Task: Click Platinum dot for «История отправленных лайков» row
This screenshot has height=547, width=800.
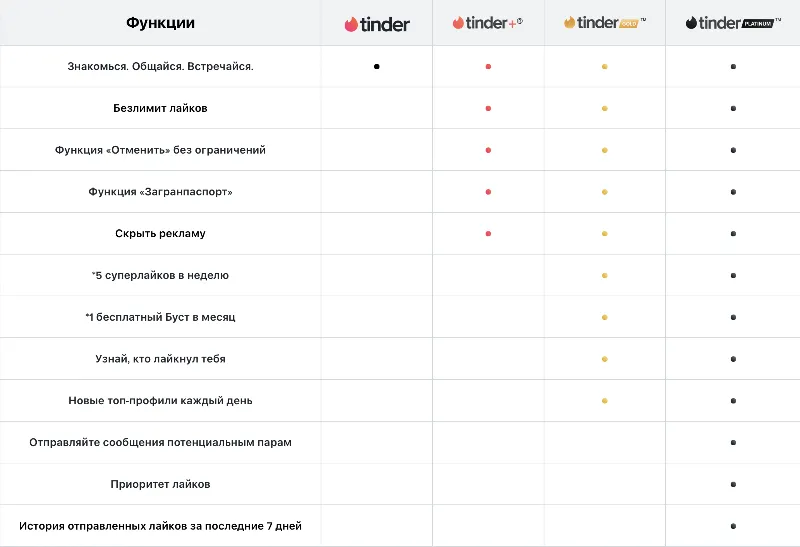Action: point(733,526)
